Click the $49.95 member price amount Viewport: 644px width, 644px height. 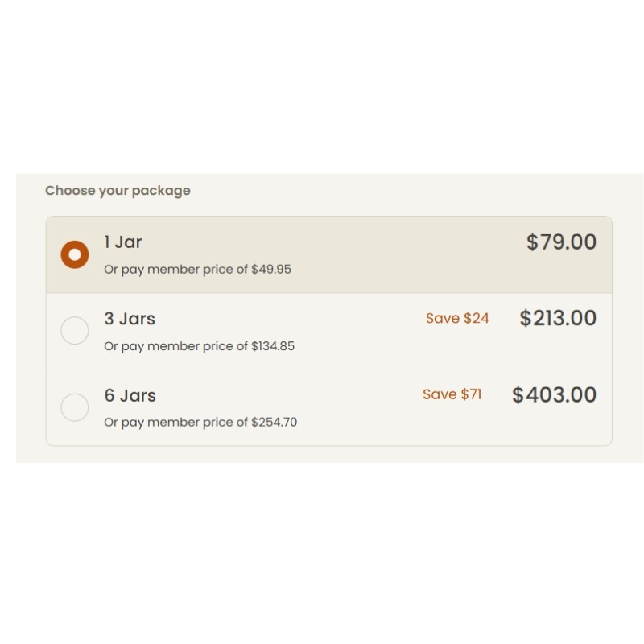(x=271, y=270)
